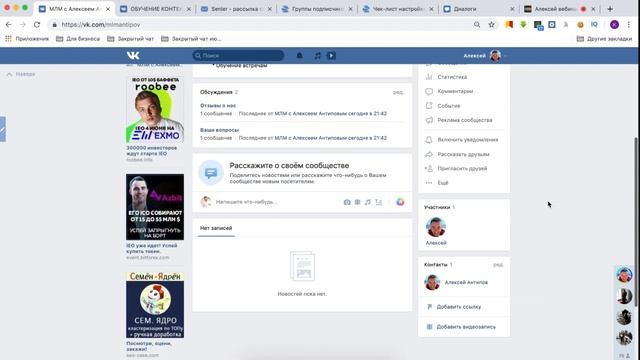The width and height of the screenshot is (640, 360).
Task: Switch to the Senler - рассылка browser tab
Action: tap(236, 9)
